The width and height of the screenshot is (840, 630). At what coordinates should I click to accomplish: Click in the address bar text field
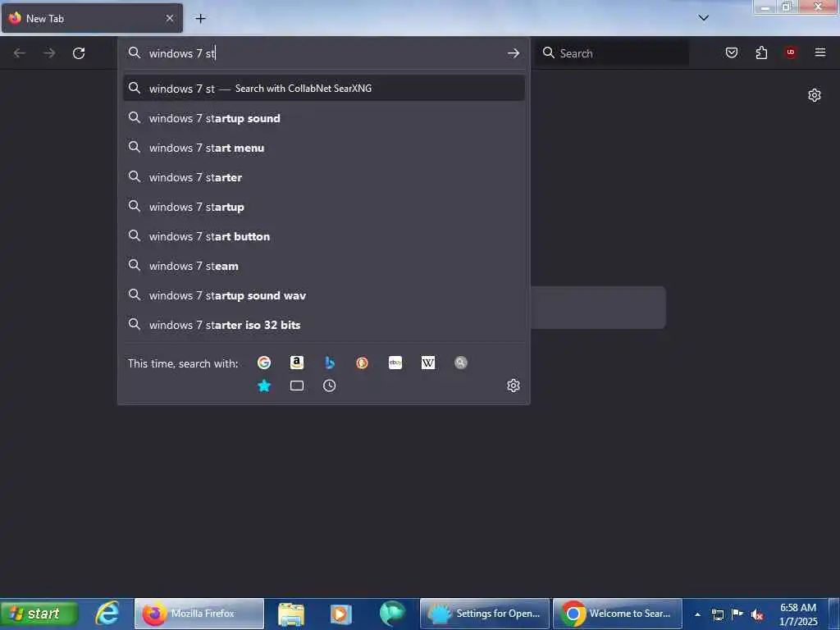323,53
